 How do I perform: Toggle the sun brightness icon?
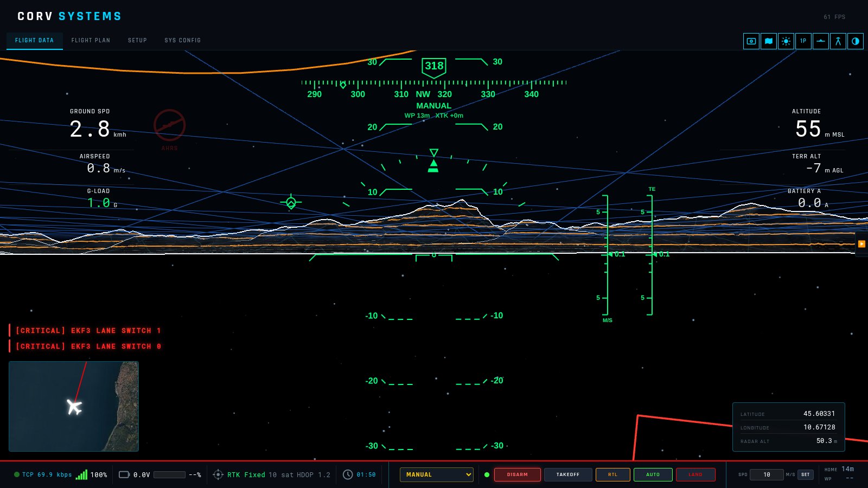pos(786,41)
